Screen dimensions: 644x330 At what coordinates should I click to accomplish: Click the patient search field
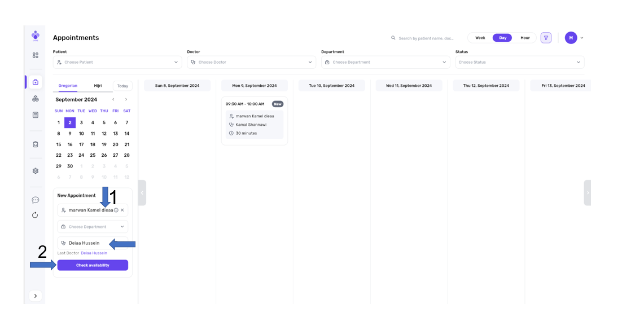426,38
